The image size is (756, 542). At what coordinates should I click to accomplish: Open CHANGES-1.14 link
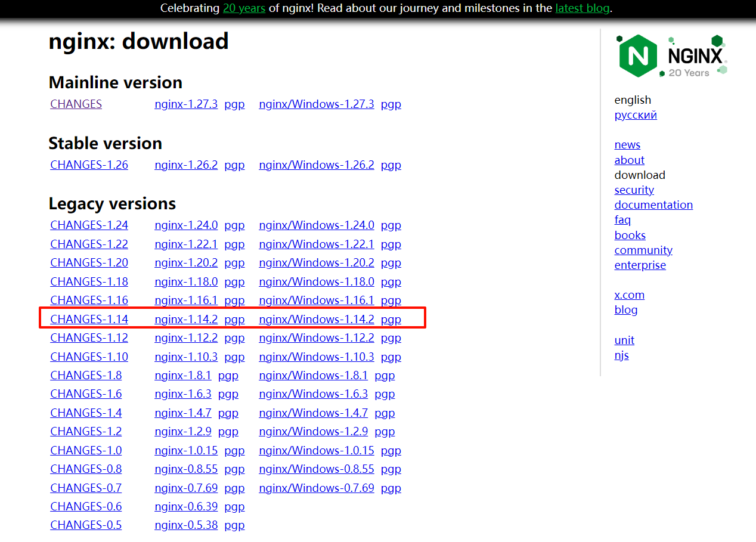tap(89, 319)
